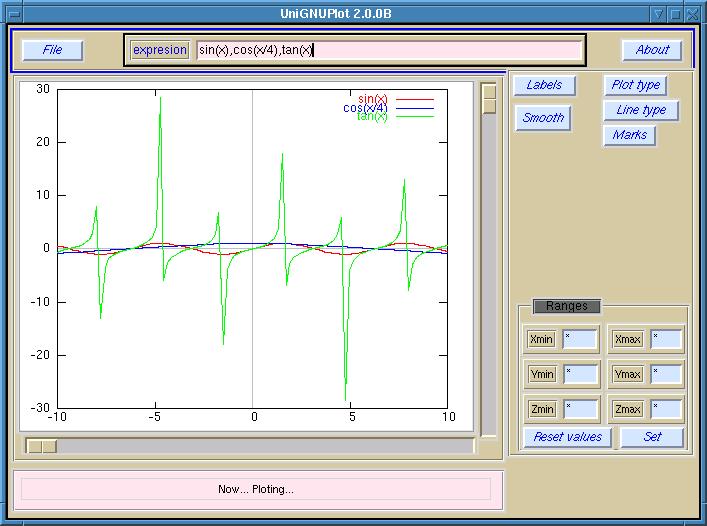
Task: Click the Xmax value field
Action: [666, 340]
